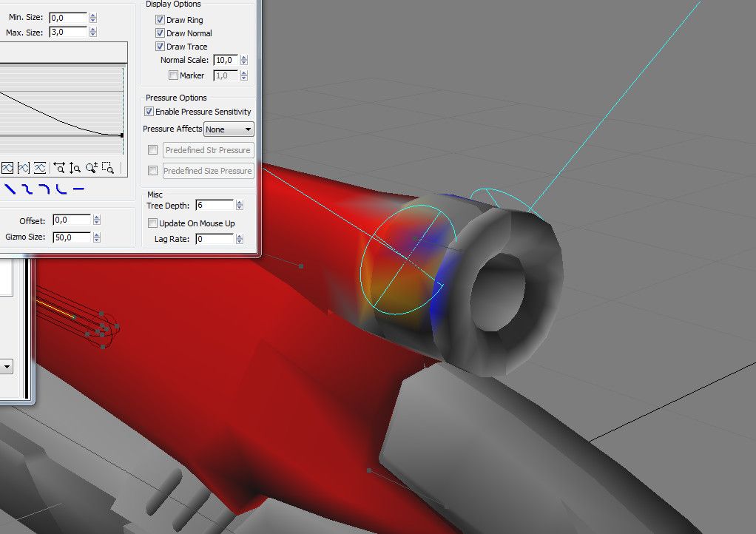Check the box beside Predefined Str Pressure

[x=153, y=150]
